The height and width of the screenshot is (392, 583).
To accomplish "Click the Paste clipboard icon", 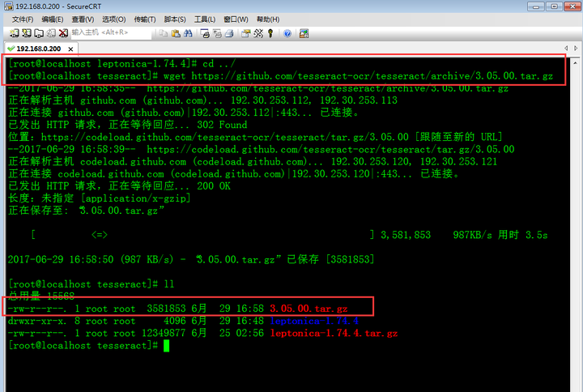I will [x=176, y=33].
